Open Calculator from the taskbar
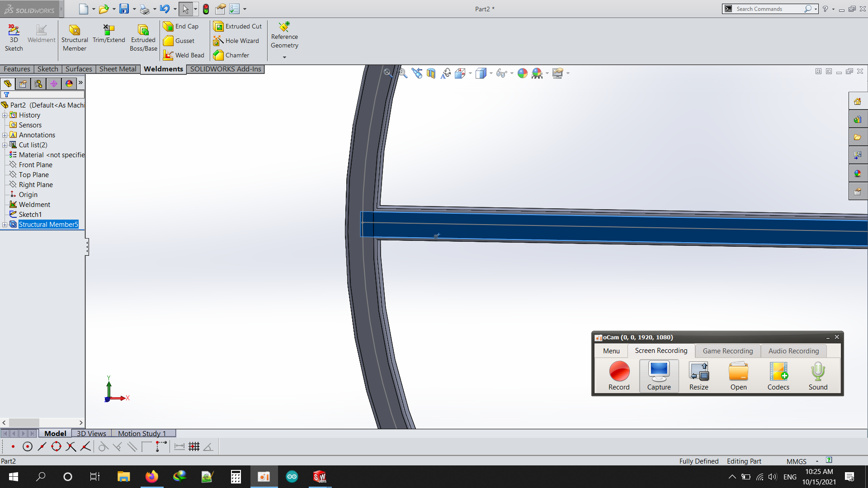Image resolution: width=868 pixels, height=488 pixels. tap(236, 477)
